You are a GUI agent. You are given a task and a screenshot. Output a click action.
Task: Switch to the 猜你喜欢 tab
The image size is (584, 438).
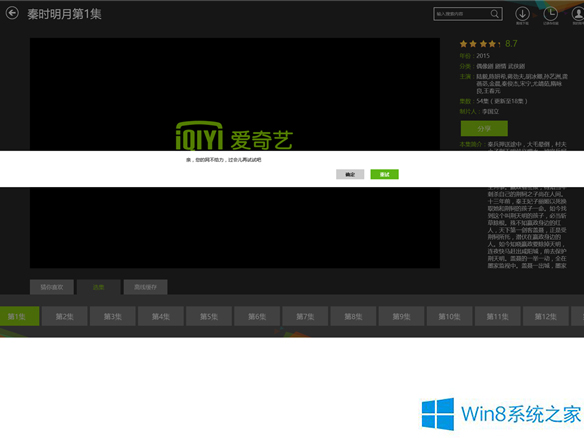(52, 287)
